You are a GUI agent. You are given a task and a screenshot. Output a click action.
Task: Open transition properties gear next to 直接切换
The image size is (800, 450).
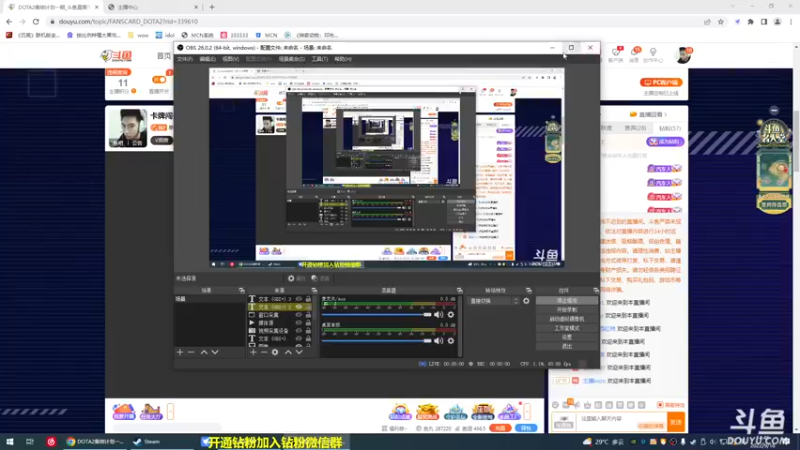[x=526, y=301]
